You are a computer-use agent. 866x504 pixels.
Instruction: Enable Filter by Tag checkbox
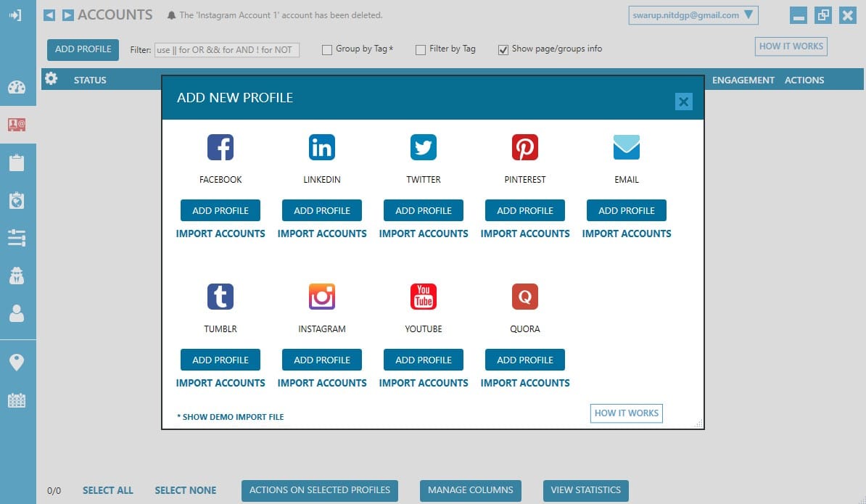click(x=420, y=50)
